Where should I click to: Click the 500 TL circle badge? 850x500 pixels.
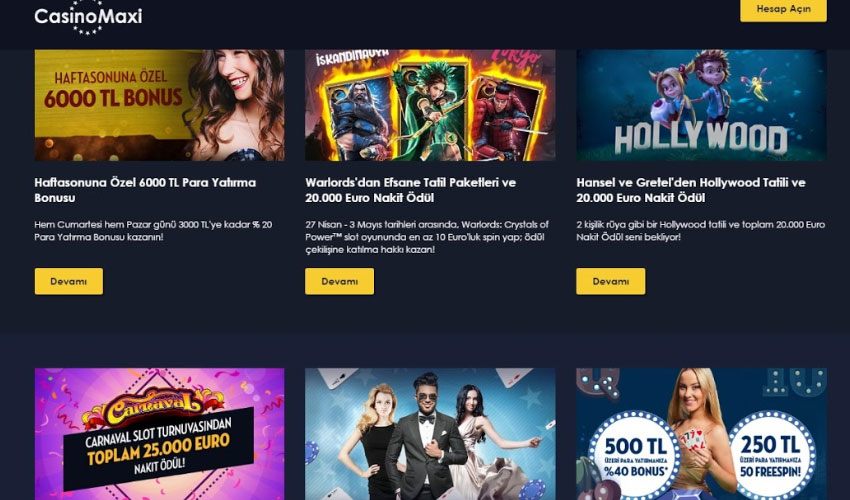(635, 454)
